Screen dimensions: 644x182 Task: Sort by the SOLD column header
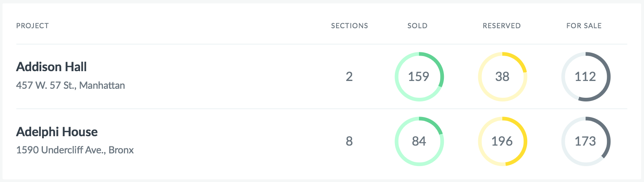417,26
